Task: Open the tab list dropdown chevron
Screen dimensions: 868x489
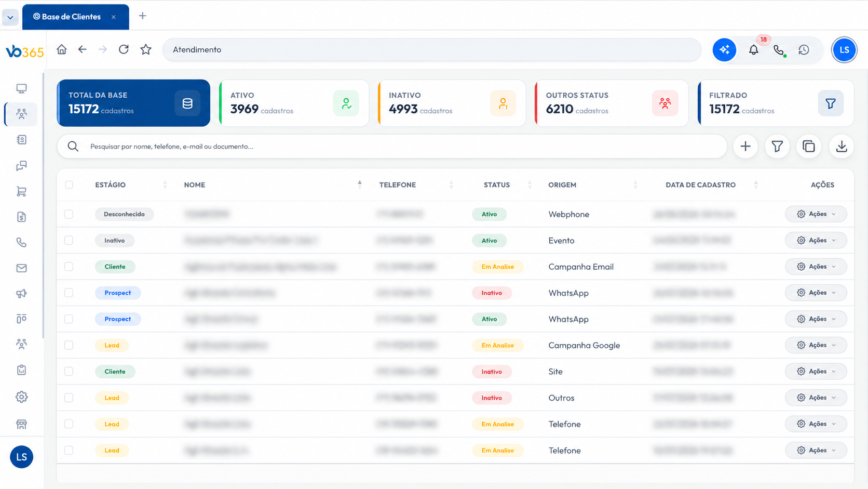Action: click(x=10, y=17)
